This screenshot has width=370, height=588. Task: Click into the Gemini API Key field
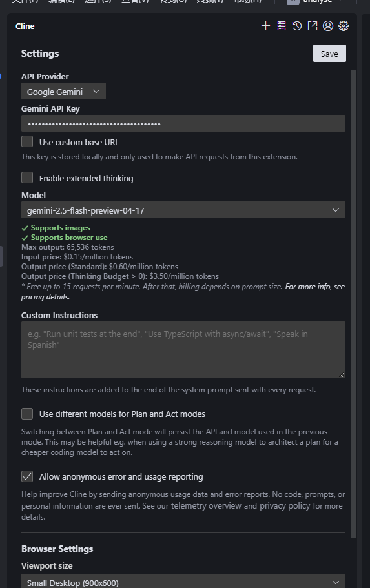183,123
